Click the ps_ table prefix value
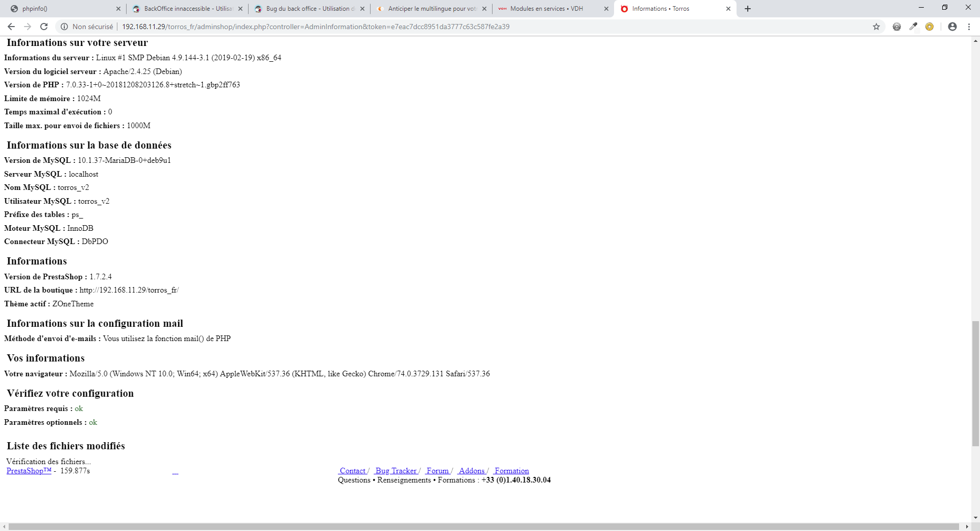The width and height of the screenshot is (980, 531). [77, 214]
